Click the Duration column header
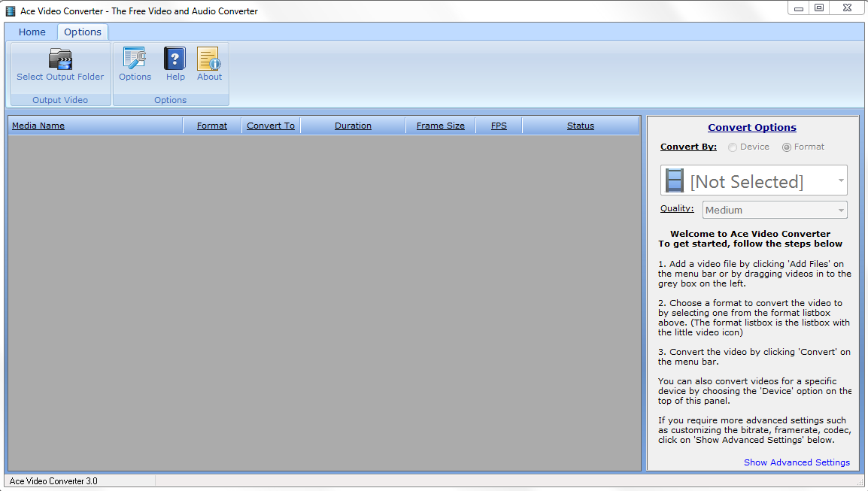This screenshot has height=491, width=868. [353, 126]
